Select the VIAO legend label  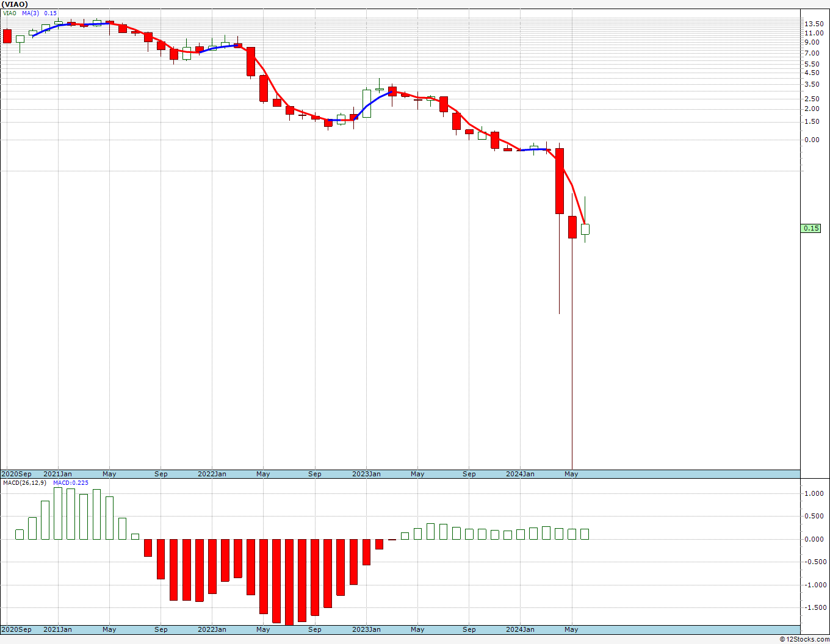pyautogui.click(x=10, y=13)
